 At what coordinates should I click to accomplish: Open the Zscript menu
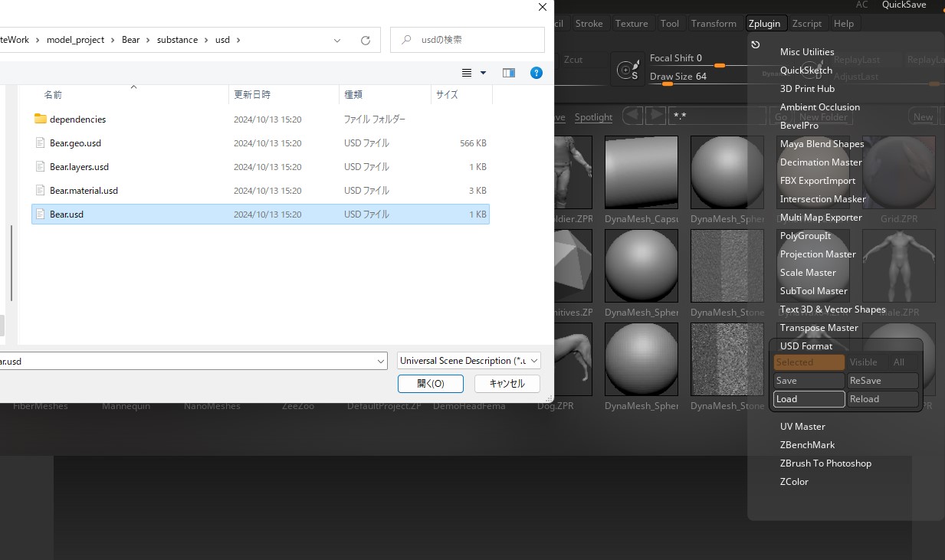click(x=807, y=24)
